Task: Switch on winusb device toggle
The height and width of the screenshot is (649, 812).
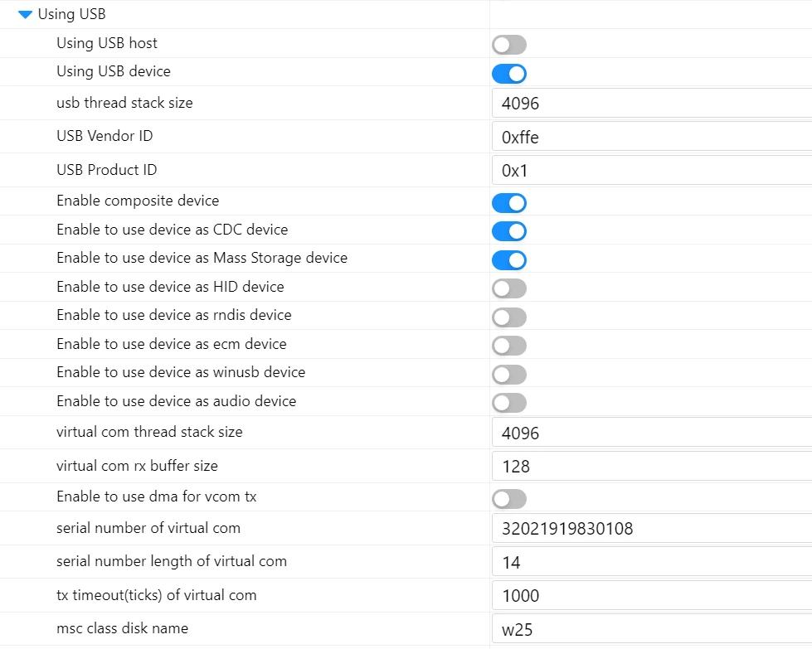Action: point(508,375)
